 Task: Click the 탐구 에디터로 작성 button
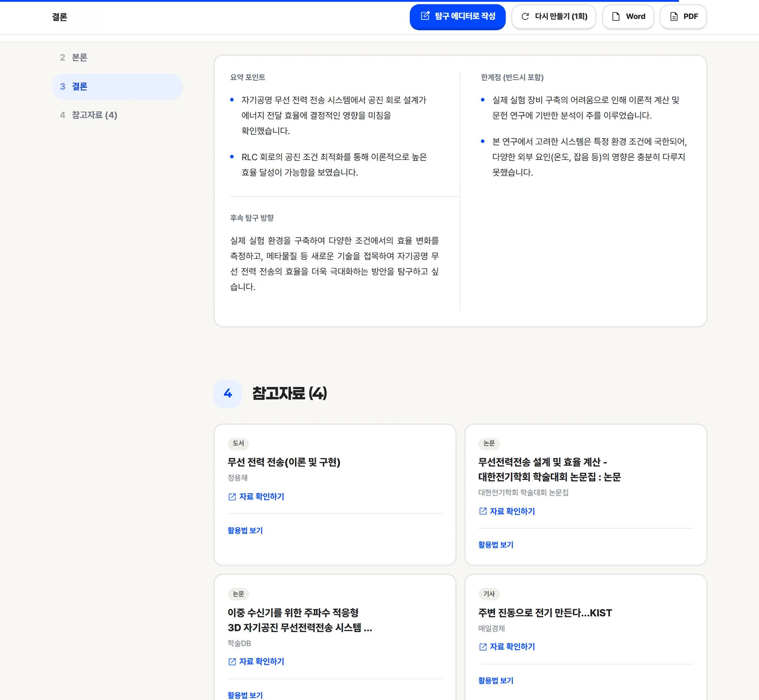point(457,17)
